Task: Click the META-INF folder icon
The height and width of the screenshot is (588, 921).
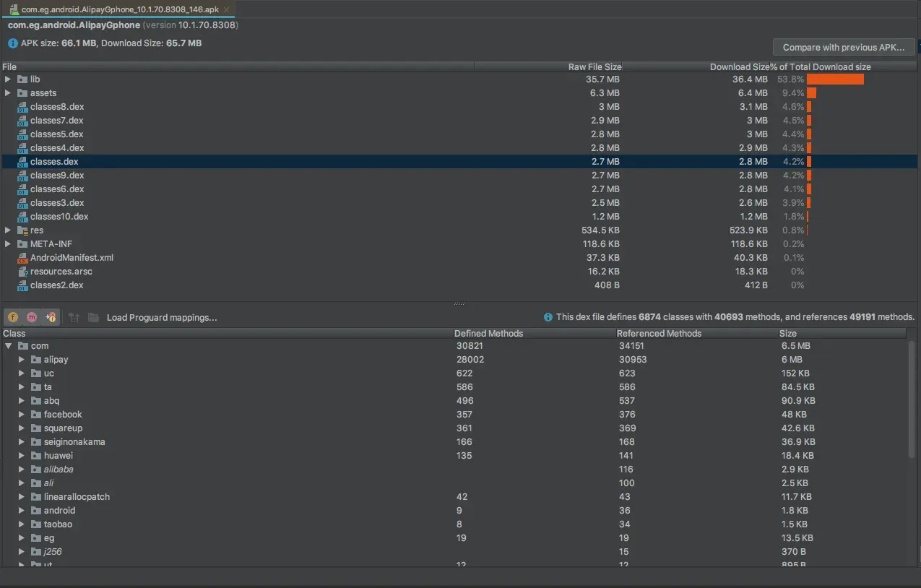Action: pyautogui.click(x=22, y=244)
